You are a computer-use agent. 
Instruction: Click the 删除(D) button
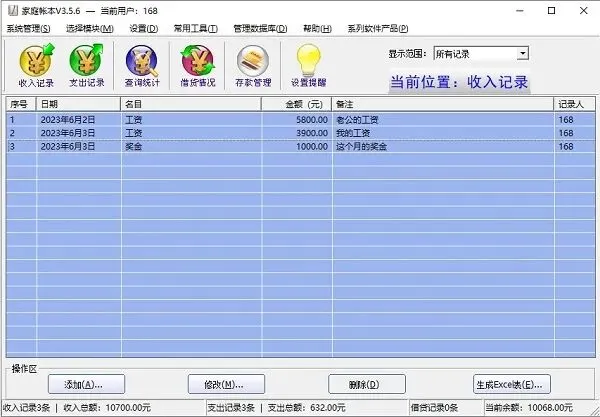point(367,384)
